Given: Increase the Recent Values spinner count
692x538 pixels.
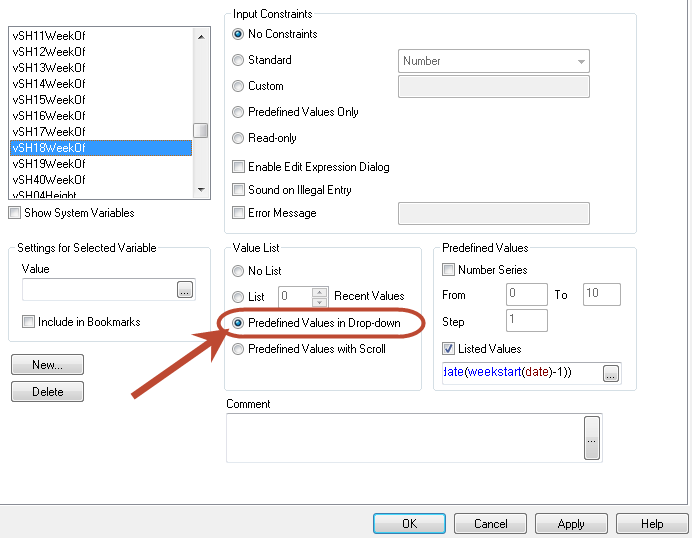Looking at the screenshot, I should click(x=320, y=291).
